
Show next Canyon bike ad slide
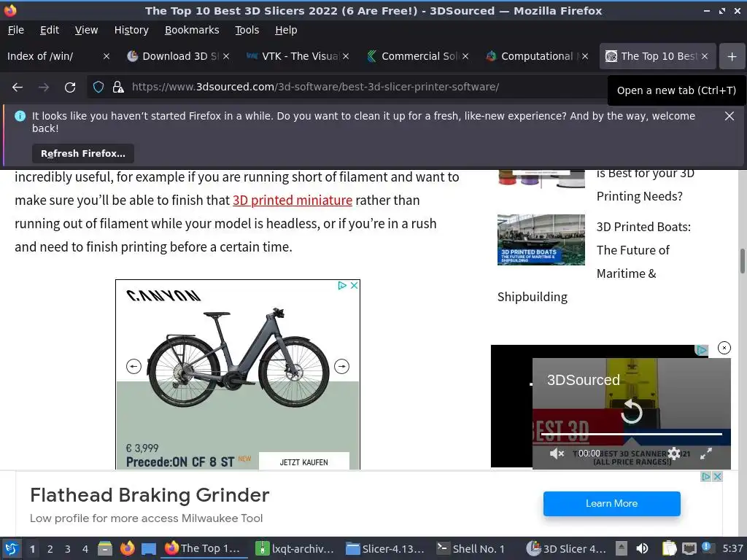[x=341, y=366]
